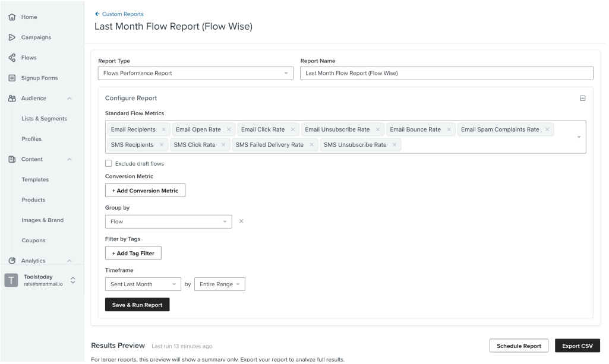
Task: Open the Report Type dropdown
Action: tap(195, 74)
